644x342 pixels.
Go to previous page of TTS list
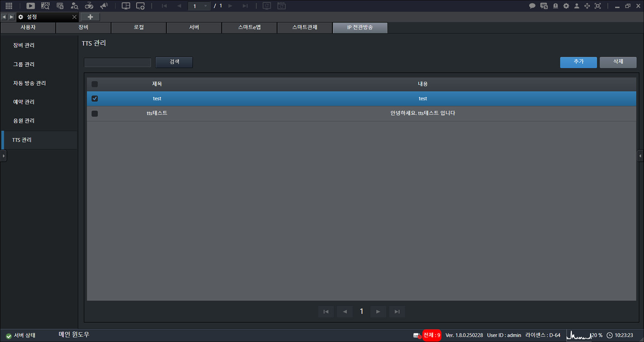pyautogui.click(x=345, y=311)
